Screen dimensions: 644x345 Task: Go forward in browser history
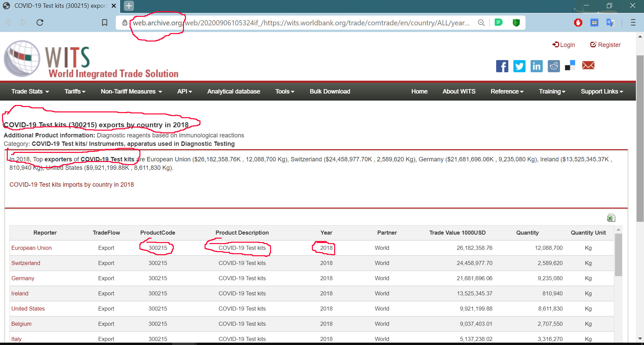pos(24,23)
